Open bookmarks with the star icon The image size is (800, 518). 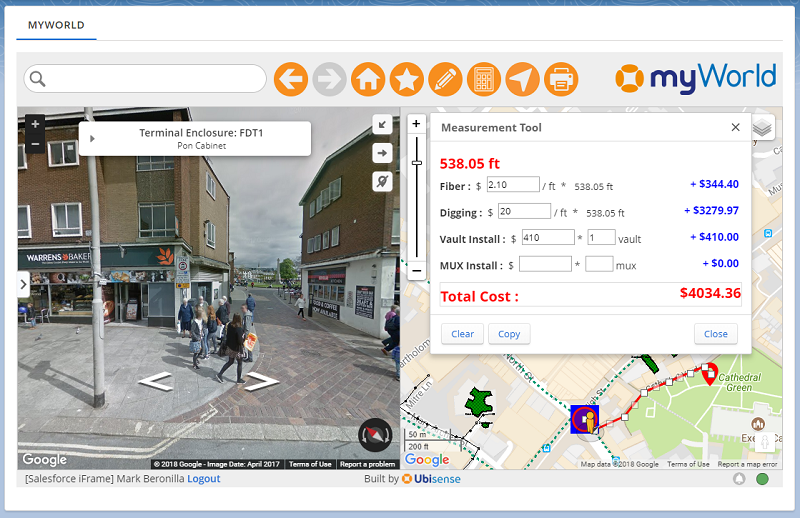(406, 79)
